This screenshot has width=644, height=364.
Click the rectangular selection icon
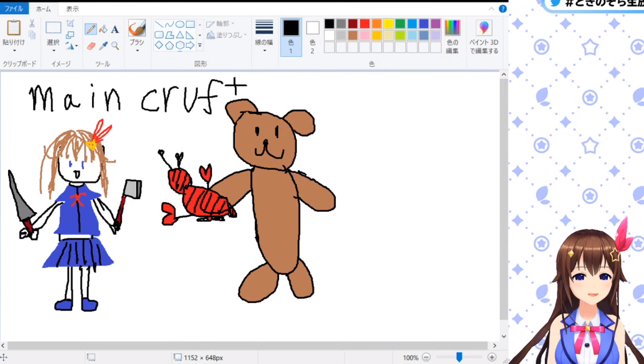[53, 27]
